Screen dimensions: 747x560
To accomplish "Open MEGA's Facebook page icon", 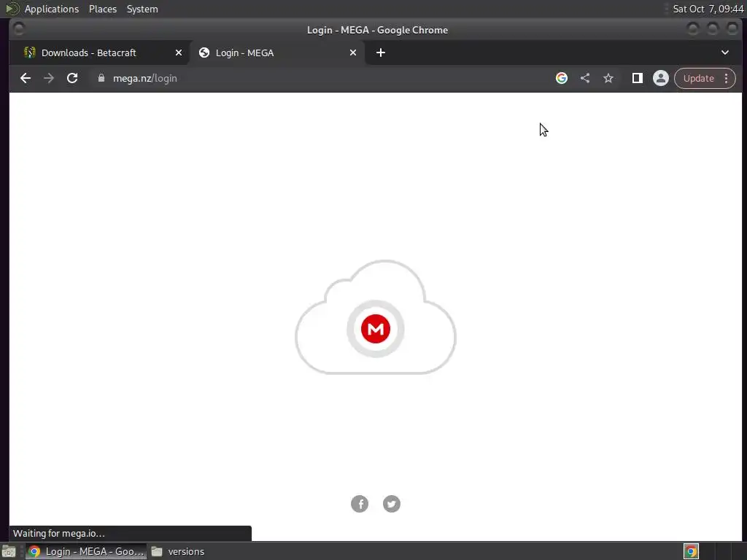I will point(360,504).
